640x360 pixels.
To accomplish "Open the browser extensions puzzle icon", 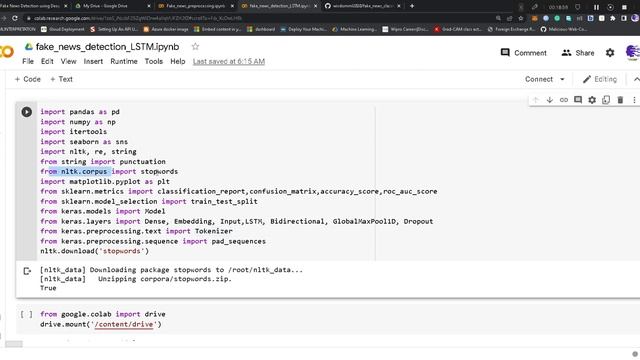I will pos(613,18).
